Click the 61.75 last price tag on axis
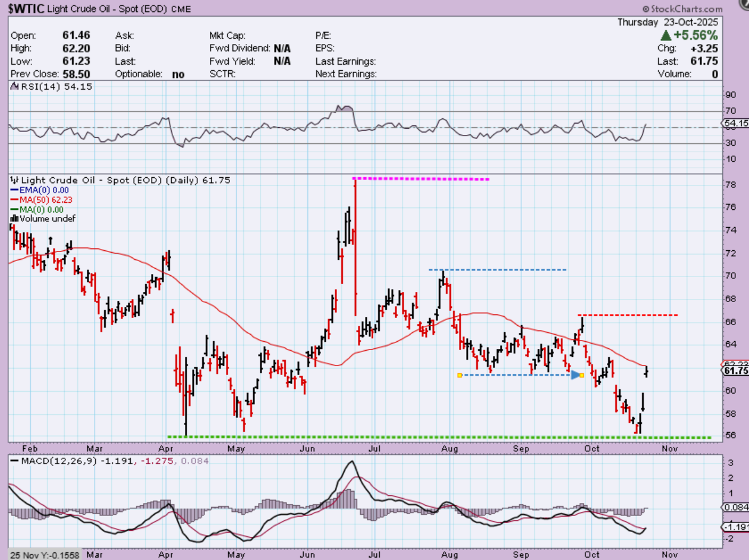 pyautogui.click(x=735, y=371)
